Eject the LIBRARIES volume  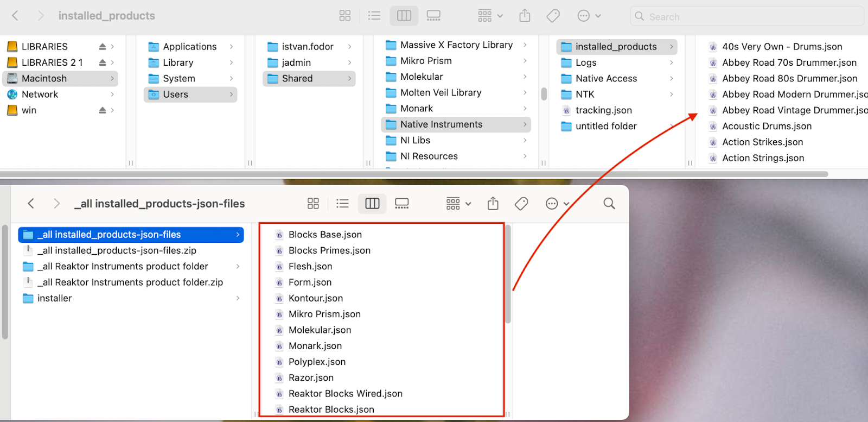click(x=103, y=47)
